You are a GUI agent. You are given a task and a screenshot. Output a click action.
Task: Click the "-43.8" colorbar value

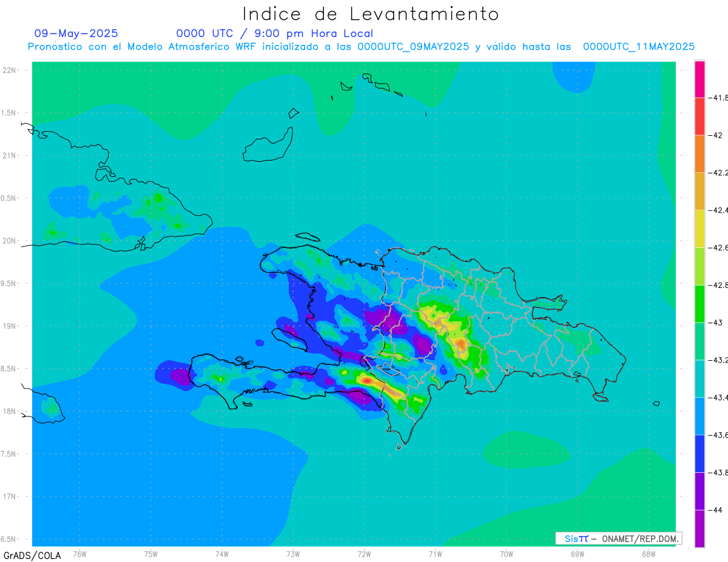tap(718, 473)
